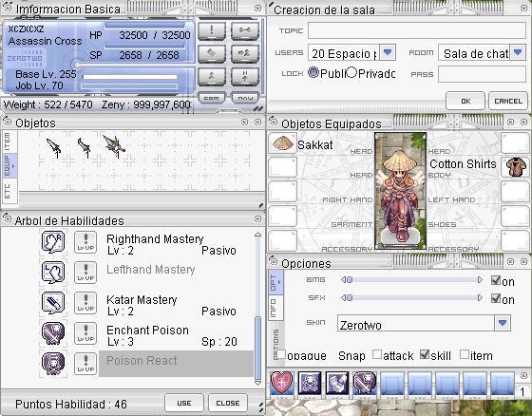Open the EQUIP tab in Objetos
The height and width of the screenshot is (416, 532).
(9, 166)
